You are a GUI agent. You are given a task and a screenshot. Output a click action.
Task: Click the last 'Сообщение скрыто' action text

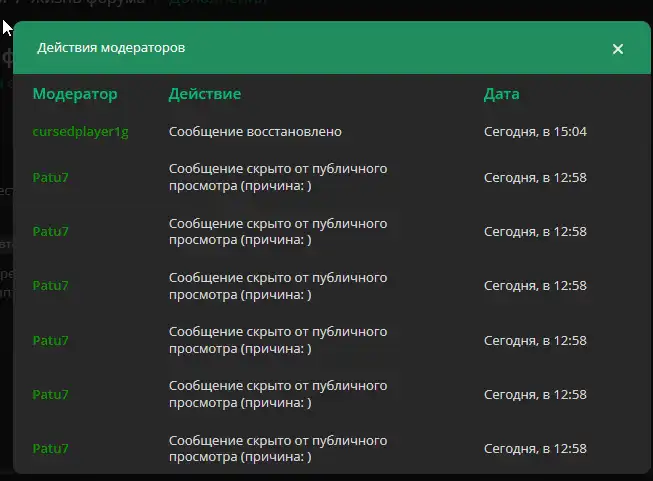277,448
